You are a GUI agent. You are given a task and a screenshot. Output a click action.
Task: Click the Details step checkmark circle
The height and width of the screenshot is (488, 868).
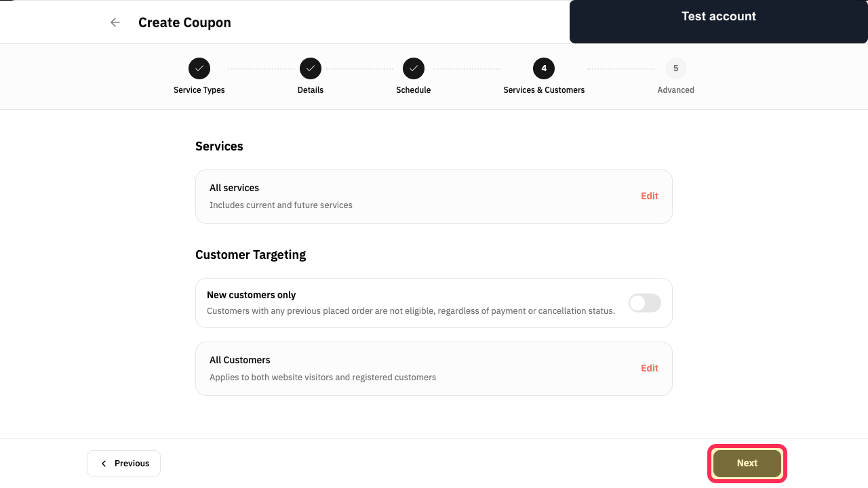(x=311, y=68)
